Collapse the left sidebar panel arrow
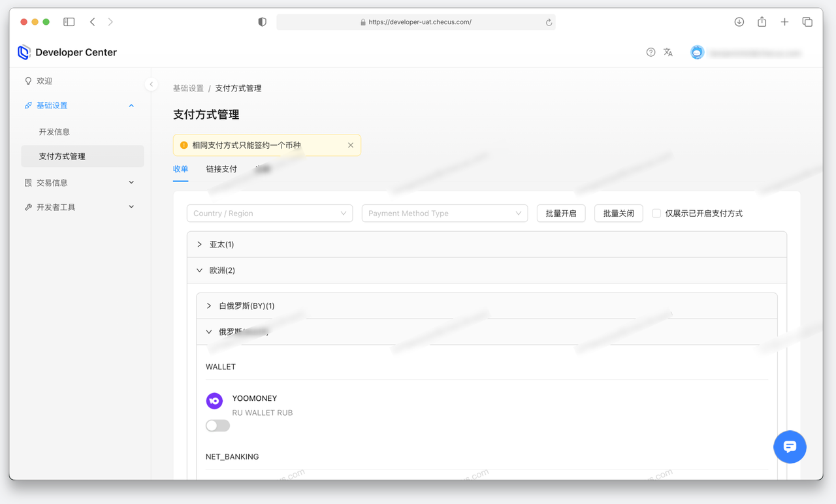836x504 pixels. (152, 84)
